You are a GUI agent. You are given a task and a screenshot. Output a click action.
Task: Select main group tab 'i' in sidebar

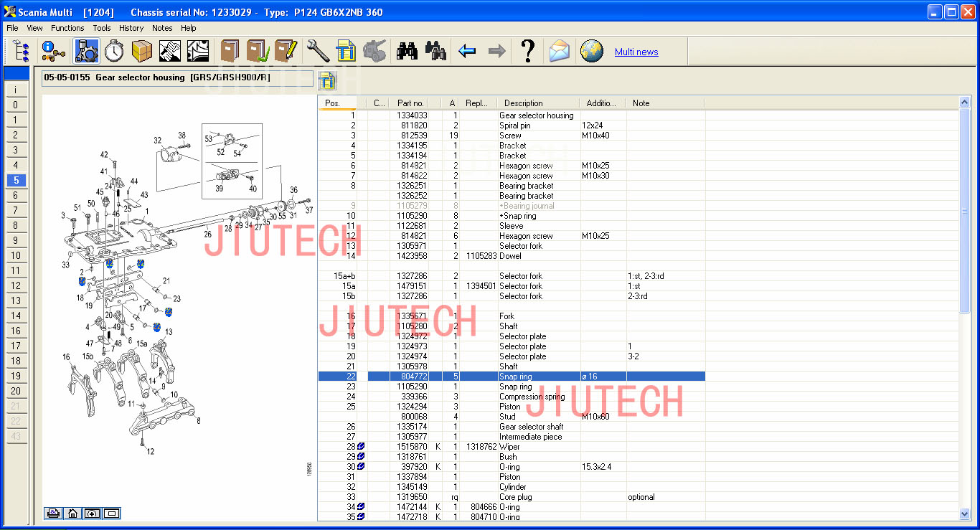coord(16,90)
